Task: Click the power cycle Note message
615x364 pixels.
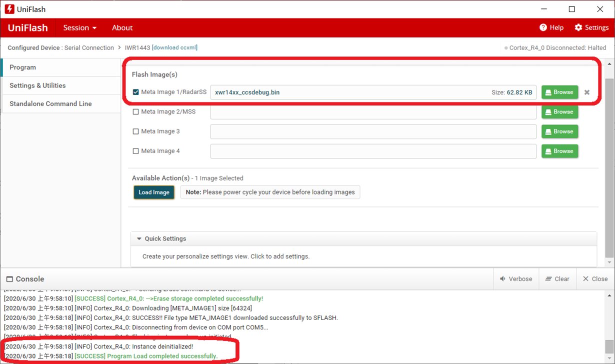Action: (x=270, y=192)
